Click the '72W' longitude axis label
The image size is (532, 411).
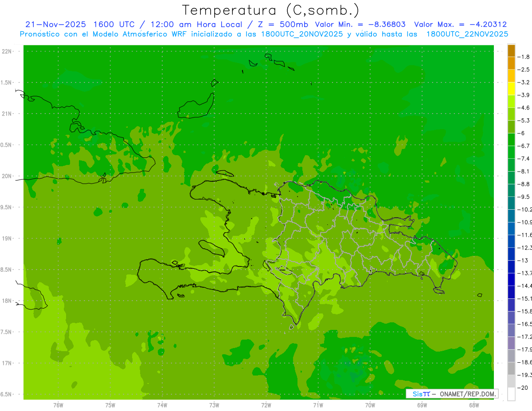pos(266,405)
